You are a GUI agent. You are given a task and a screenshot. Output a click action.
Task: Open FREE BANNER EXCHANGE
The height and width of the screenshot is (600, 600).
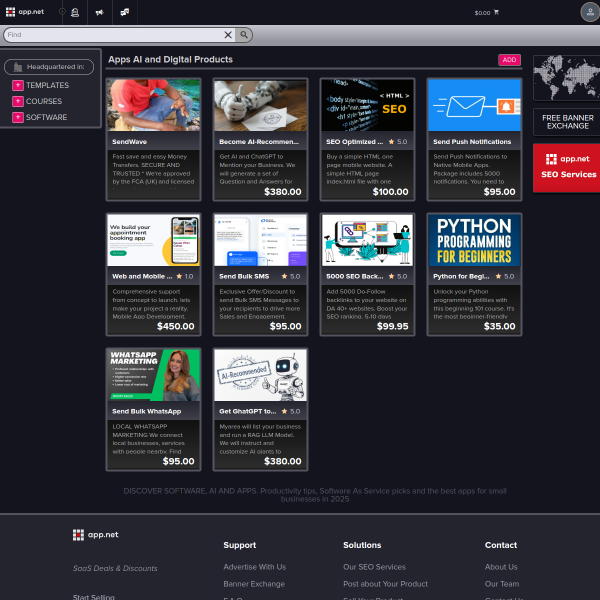[567, 122]
